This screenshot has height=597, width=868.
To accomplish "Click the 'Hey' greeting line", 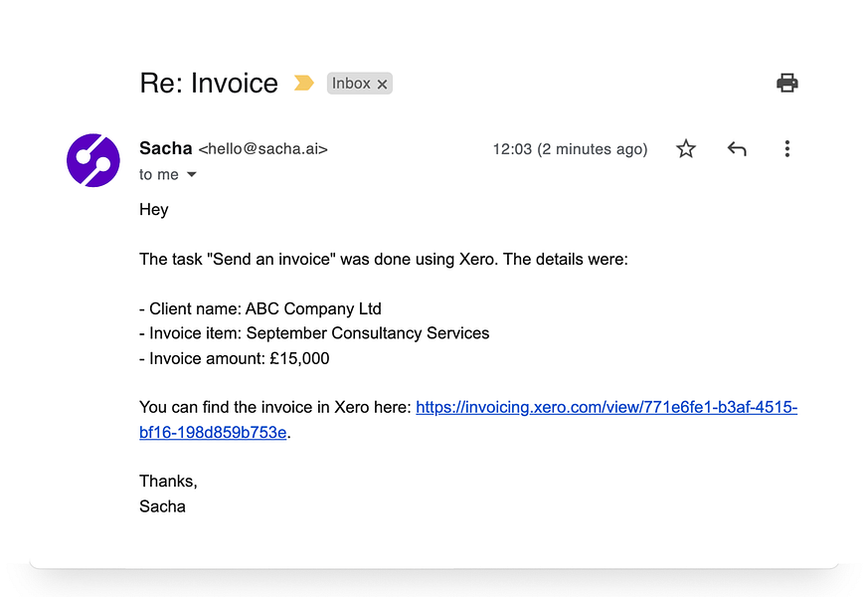I will (154, 209).
